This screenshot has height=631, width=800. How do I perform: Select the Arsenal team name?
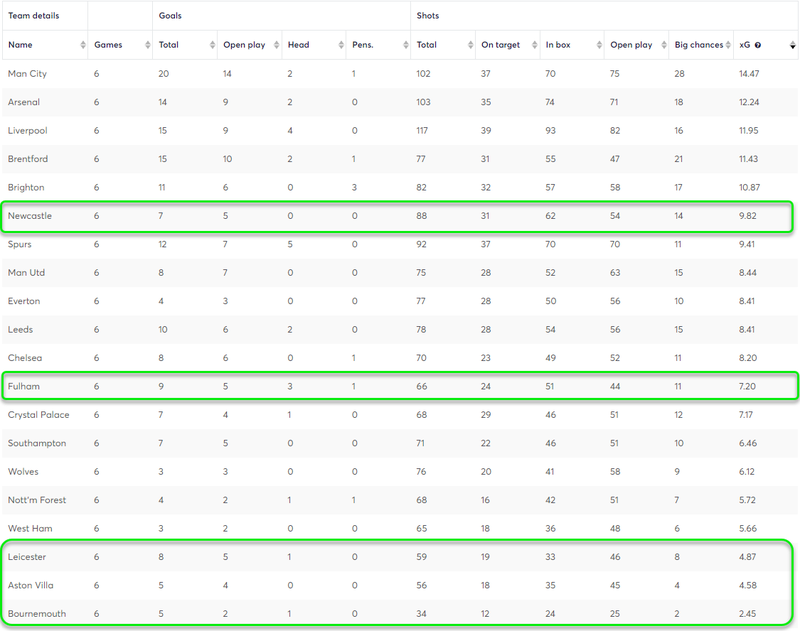click(x=23, y=102)
